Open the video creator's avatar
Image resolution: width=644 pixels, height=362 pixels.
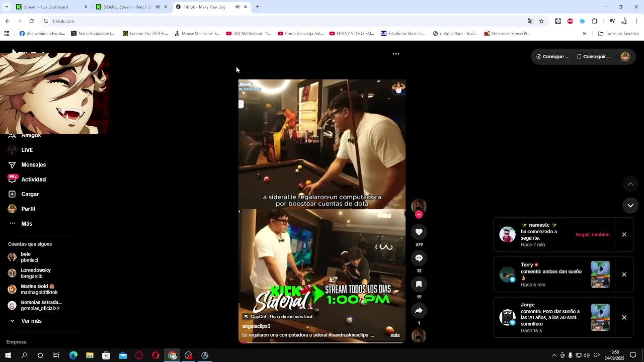point(419,206)
